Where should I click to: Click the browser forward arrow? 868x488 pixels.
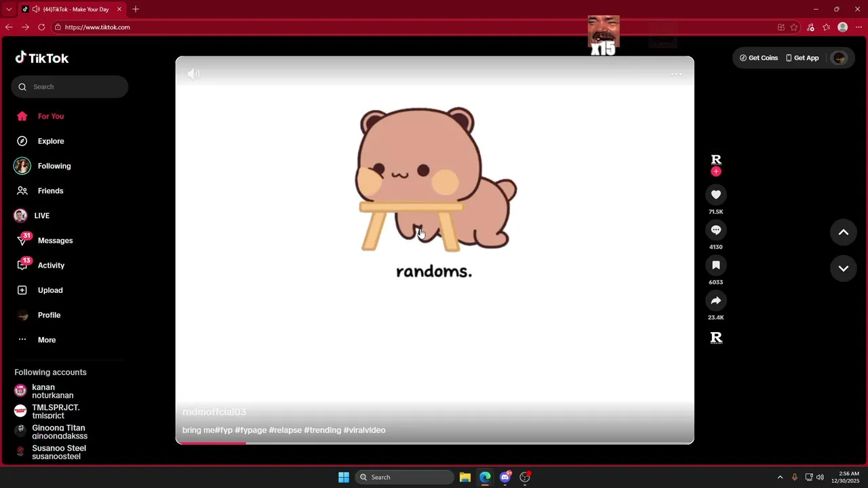(25, 27)
